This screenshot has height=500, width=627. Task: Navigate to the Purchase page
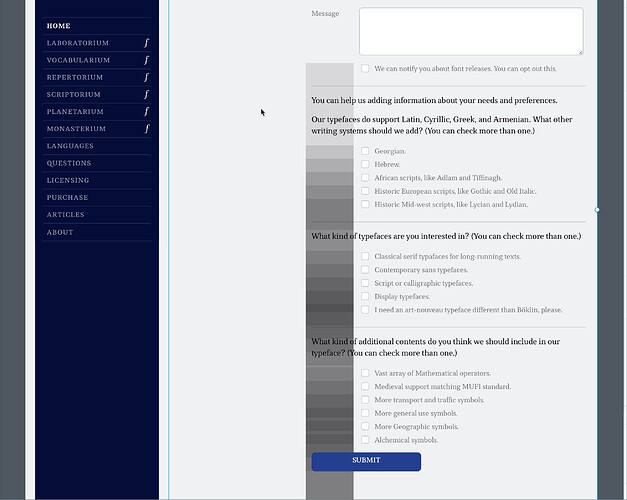[x=67, y=198]
